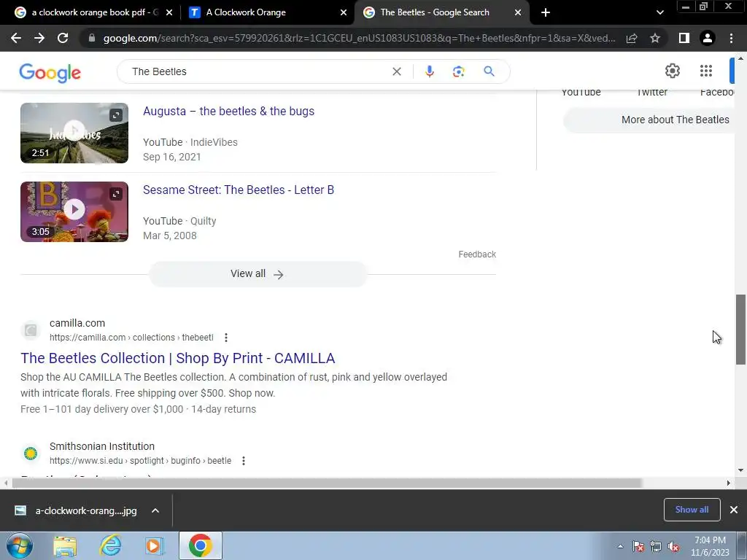This screenshot has width=747, height=560.
Task: Open the Augusta video thumbnail
Action: point(74,133)
